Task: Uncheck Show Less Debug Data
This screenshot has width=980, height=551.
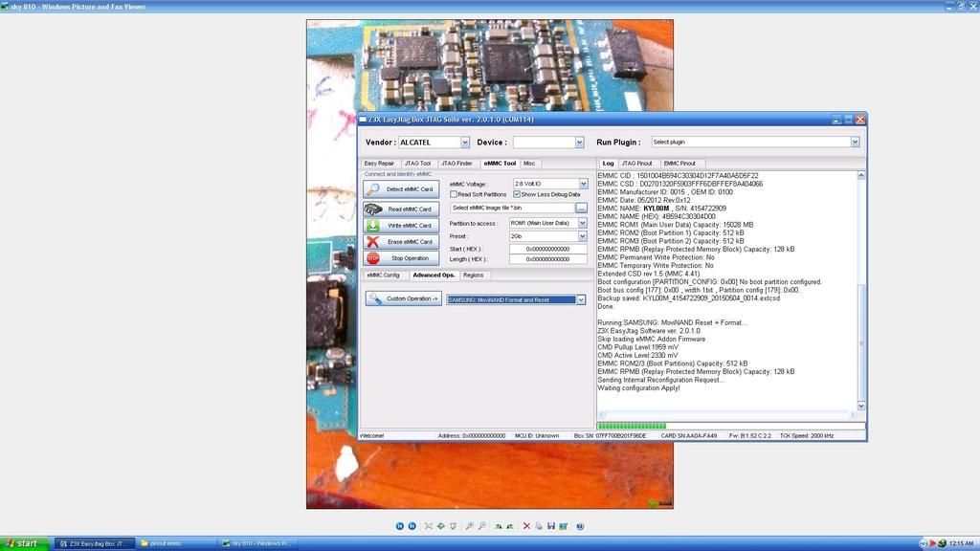Action: pos(517,194)
